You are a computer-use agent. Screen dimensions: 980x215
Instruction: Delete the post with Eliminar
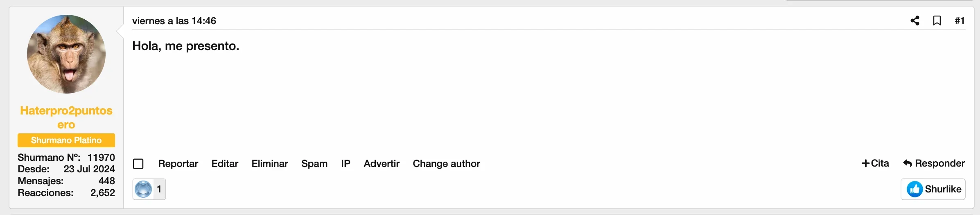tap(270, 164)
